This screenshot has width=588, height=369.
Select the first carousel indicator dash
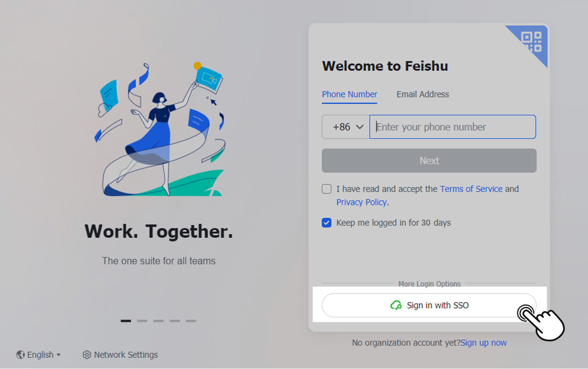(x=126, y=321)
